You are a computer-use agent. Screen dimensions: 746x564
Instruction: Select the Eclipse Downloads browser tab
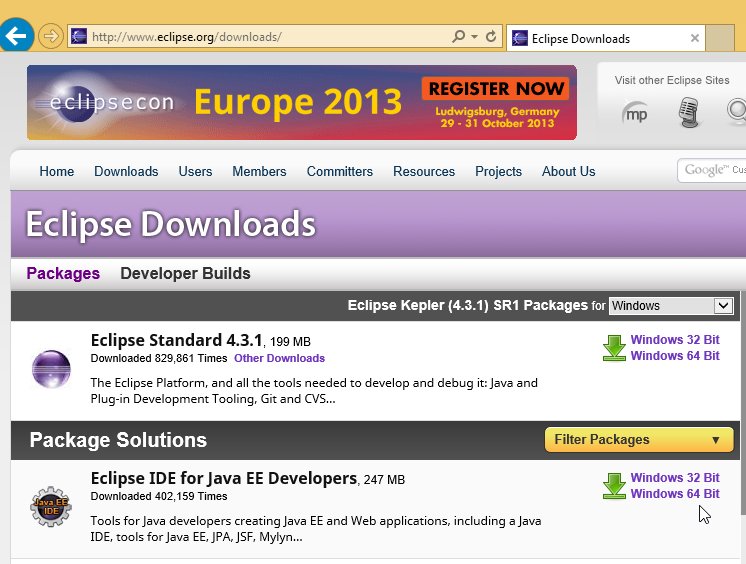[x=606, y=38]
